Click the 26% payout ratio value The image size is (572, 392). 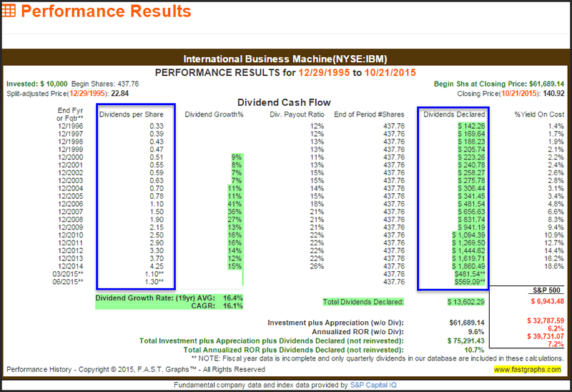pos(317,266)
